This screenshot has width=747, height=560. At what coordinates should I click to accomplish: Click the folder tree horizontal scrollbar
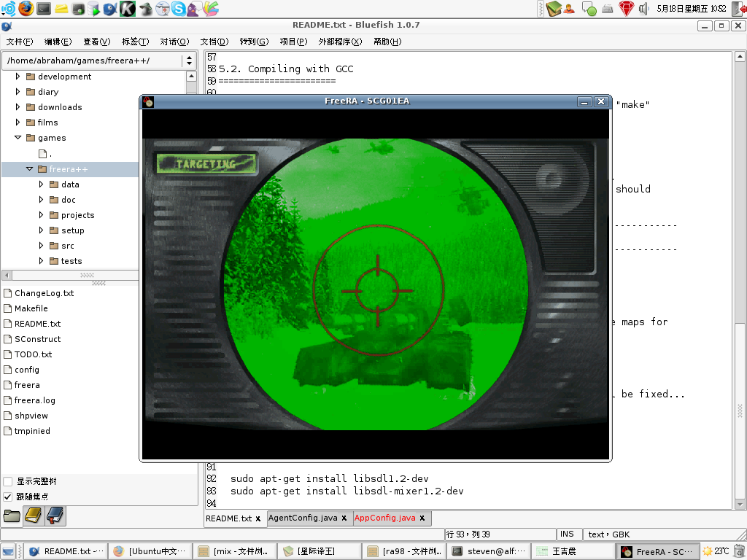pyautogui.click(x=88, y=275)
